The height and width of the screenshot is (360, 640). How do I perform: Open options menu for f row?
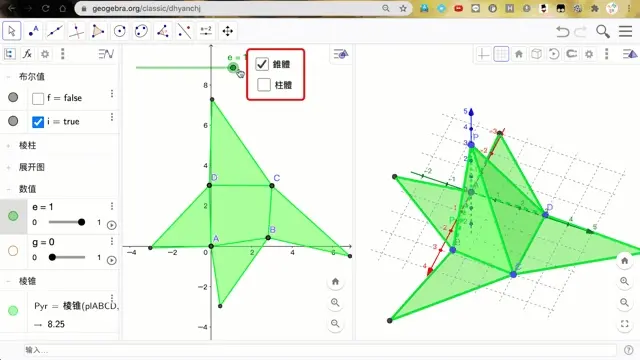point(112,94)
